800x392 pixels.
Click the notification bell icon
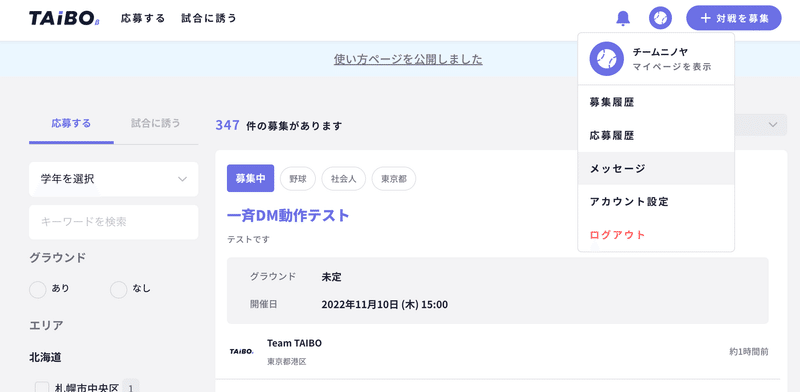[623, 18]
